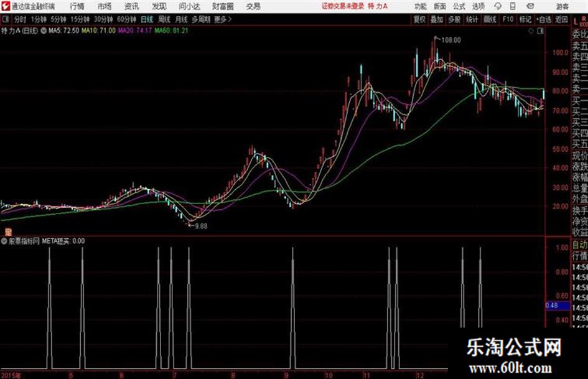Click the MA60: 81.21 indicator label
The image size is (588, 379).
pos(171,30)
